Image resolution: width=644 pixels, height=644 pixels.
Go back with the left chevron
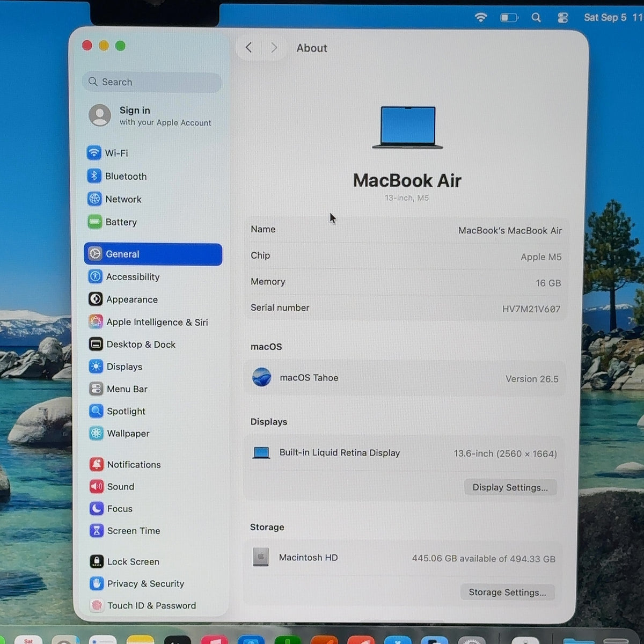(x=248, y=47)
